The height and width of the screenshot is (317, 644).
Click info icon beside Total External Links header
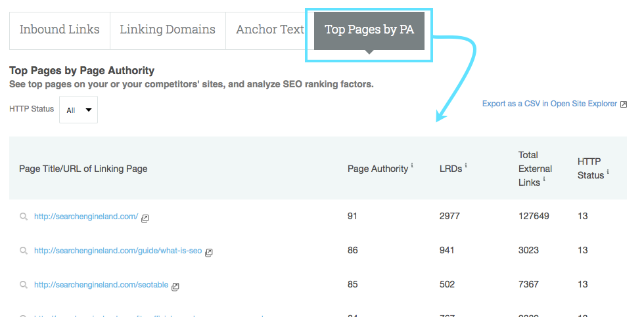coord(544,180)
